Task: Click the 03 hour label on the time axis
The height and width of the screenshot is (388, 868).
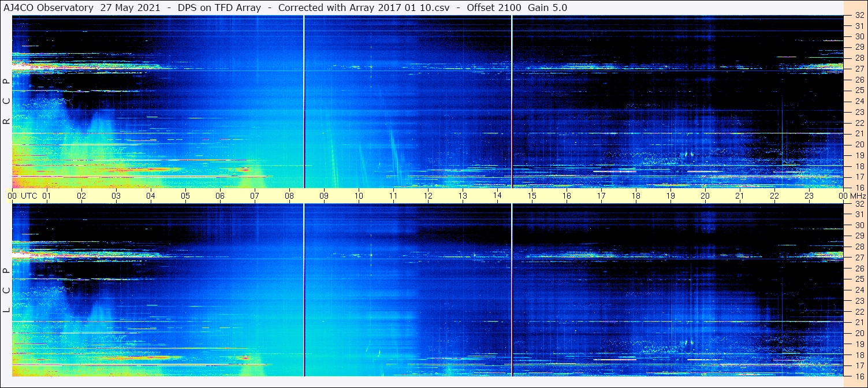Action: pyautogui.click(x=116, y=196)
